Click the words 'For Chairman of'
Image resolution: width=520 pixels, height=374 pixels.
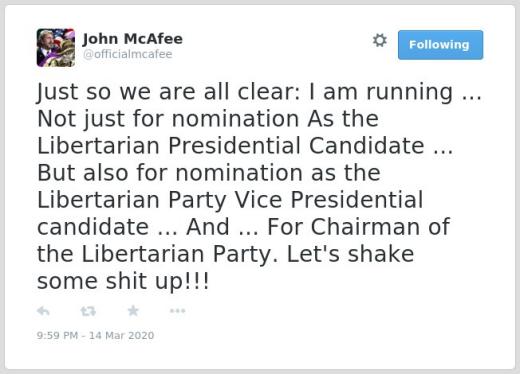(359, 227)
